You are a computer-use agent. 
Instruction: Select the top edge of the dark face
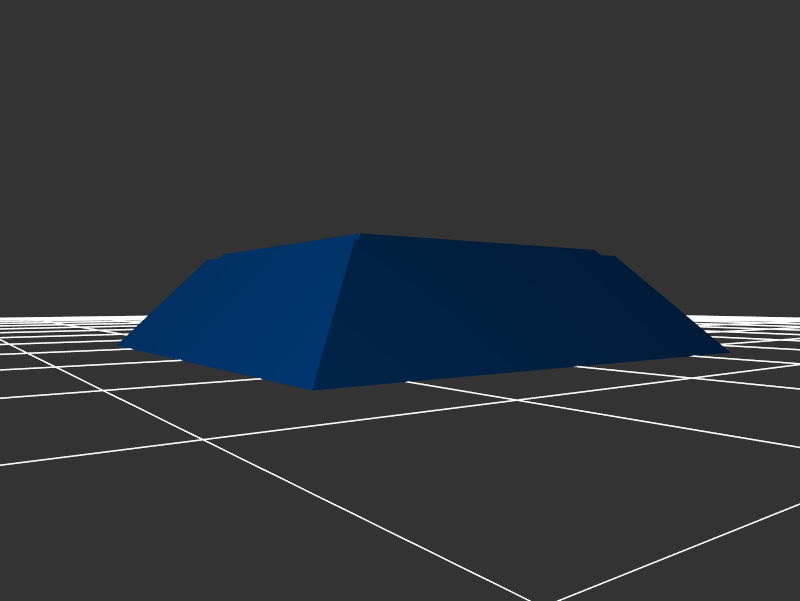[480, 243]
